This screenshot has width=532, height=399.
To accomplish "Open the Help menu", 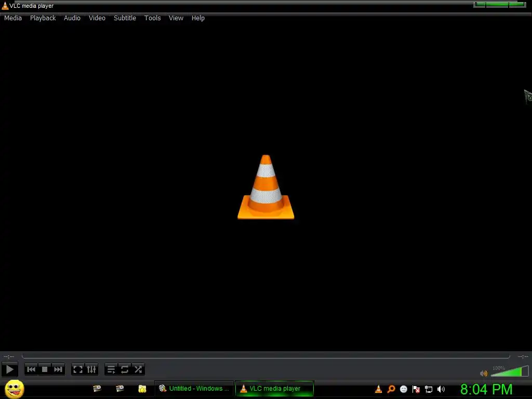I will point(198,18).
